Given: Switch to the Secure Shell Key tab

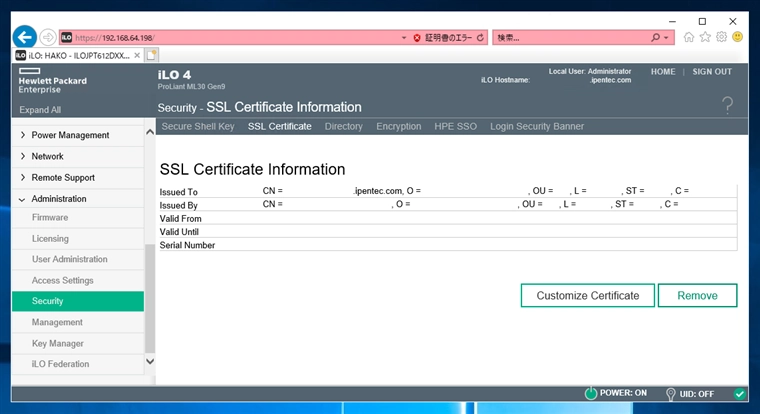Looking at the screenshot, I should [198, 127].
